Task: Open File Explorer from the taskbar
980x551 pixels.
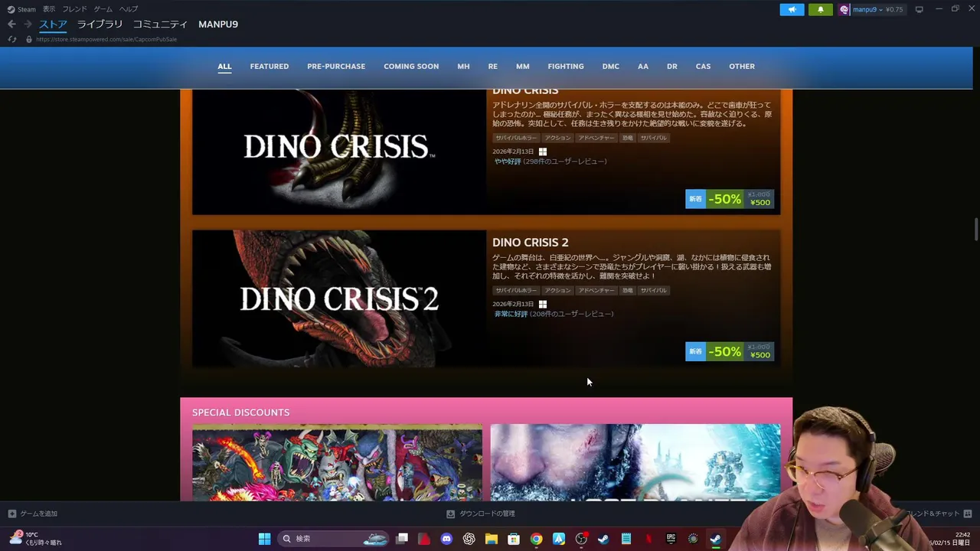Action: 491,539
